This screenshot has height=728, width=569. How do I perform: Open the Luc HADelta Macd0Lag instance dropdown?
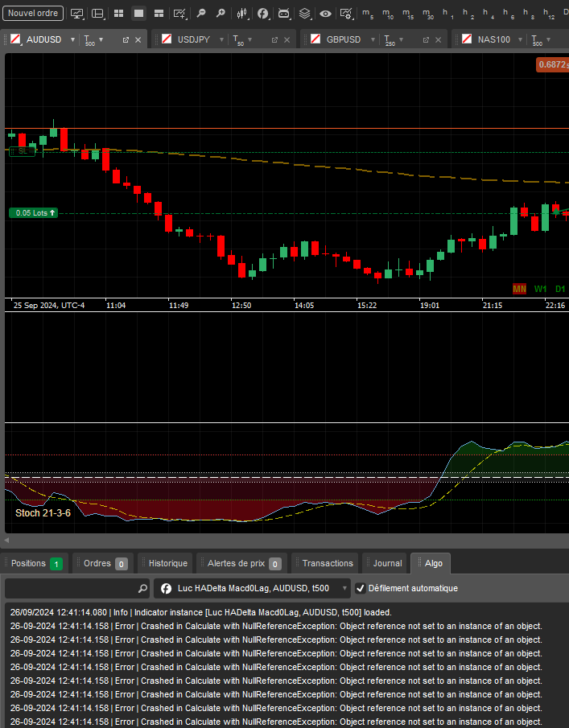click(252, 588)
